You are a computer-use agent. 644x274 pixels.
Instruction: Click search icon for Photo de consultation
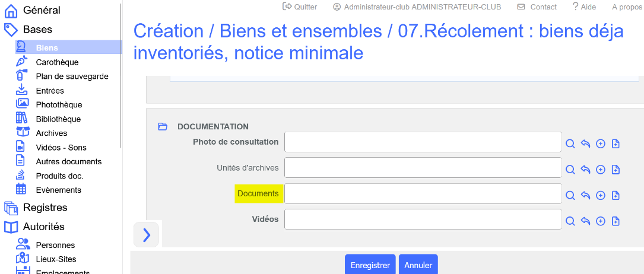pos(570,144)
